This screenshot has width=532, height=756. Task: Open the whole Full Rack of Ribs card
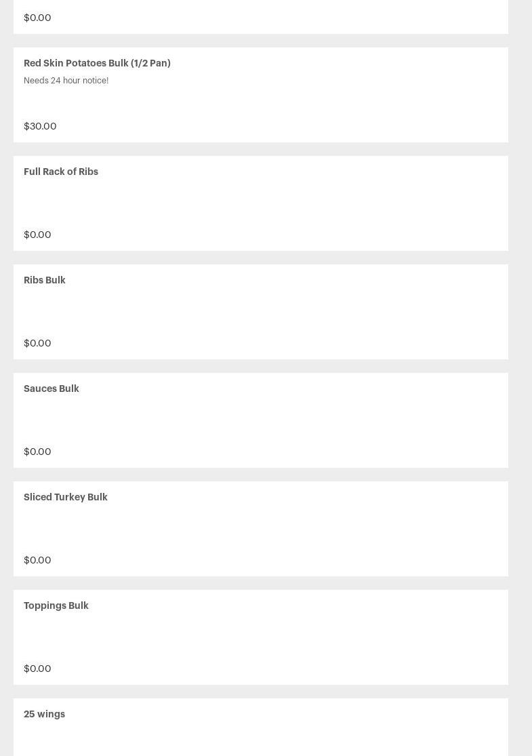(261, 203)
